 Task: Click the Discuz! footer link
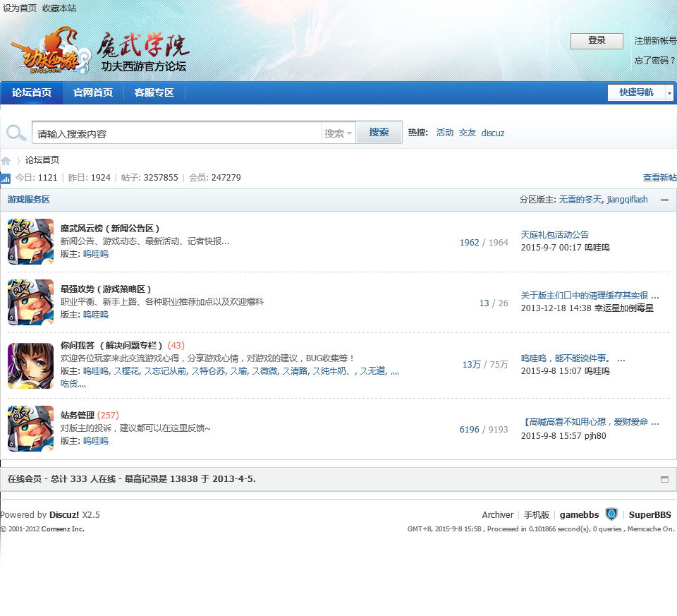point(64,515)
